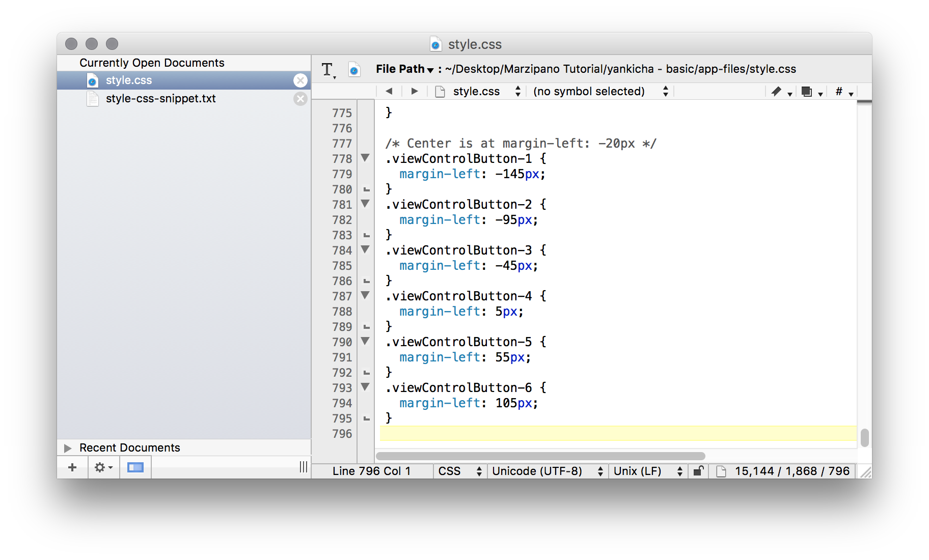Go to next document with forward arrow
Image resolution: width=929 pixels, height=560 pixels.
coord(415,91)
